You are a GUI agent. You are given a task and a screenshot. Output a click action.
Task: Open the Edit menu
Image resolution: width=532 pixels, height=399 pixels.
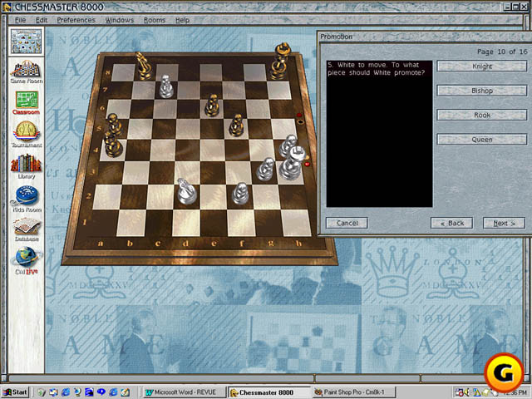coord(41,19)
